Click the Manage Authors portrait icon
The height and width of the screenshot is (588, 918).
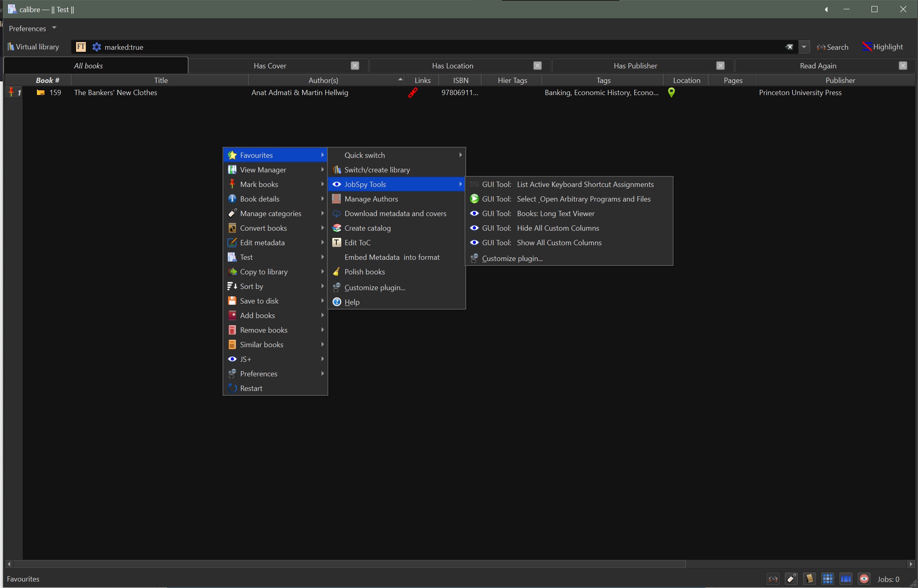(x=337, y=199)
